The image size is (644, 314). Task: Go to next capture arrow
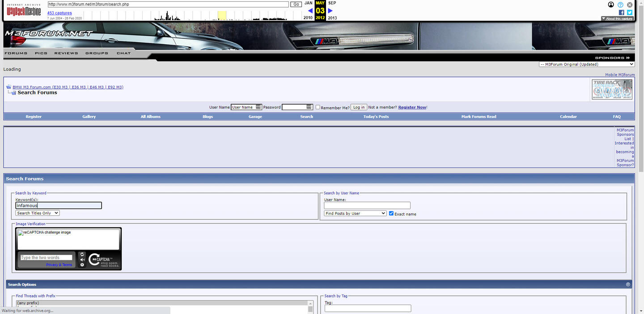(x=330, y=11)
